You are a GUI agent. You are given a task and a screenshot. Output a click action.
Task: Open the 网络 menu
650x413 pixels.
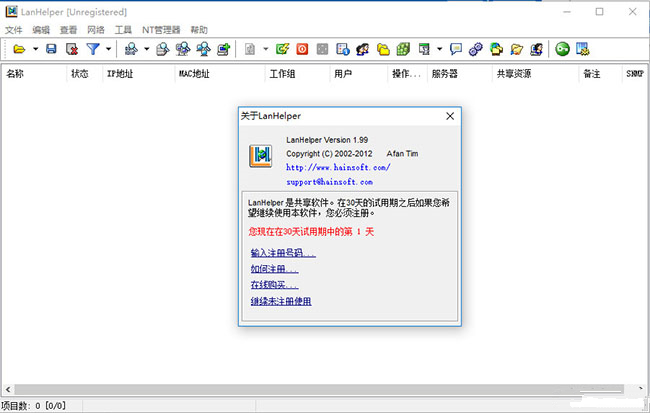pos(96,30)
